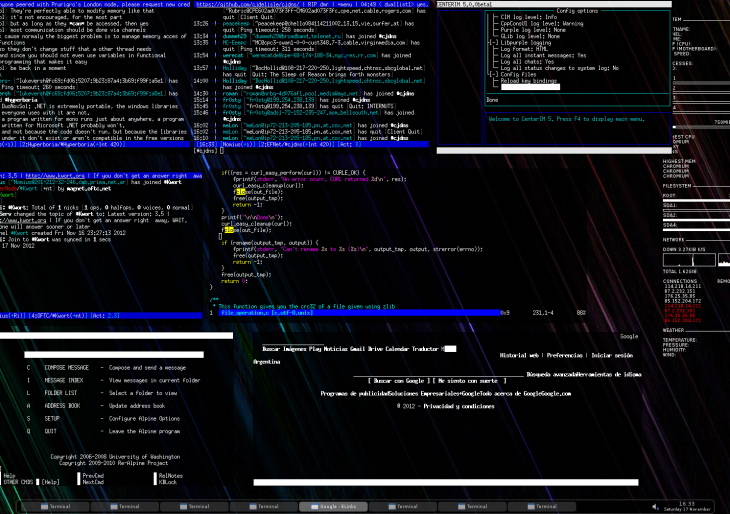Select Reload key bindings option

pyautogui.click(x=526, y=80)
